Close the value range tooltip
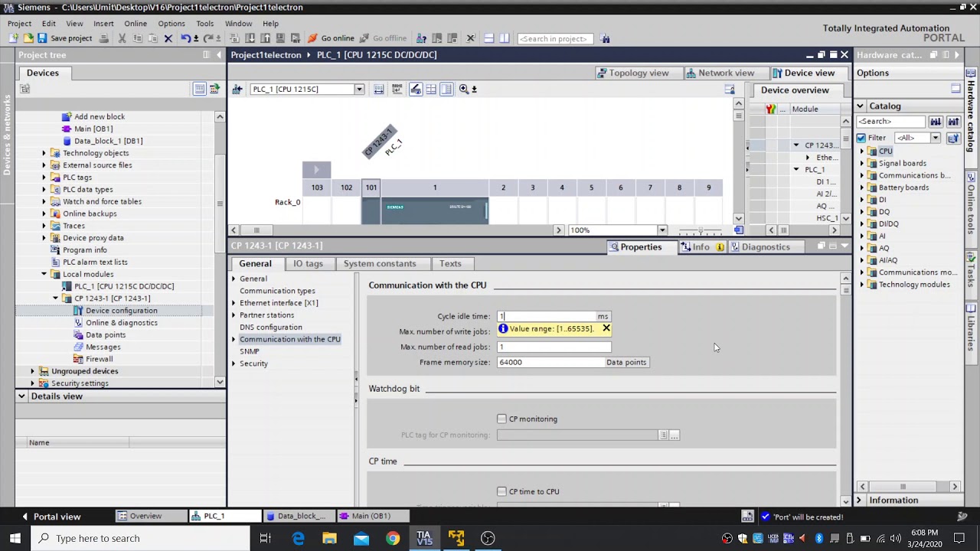The width and height of the screenshot is (980, 551). (x=606, y=329)
